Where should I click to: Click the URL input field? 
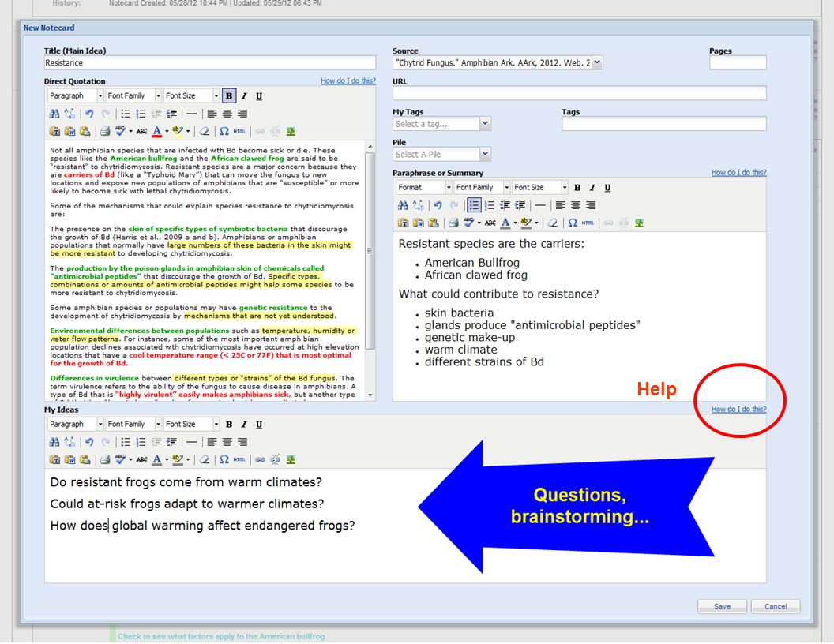[579, 93]
